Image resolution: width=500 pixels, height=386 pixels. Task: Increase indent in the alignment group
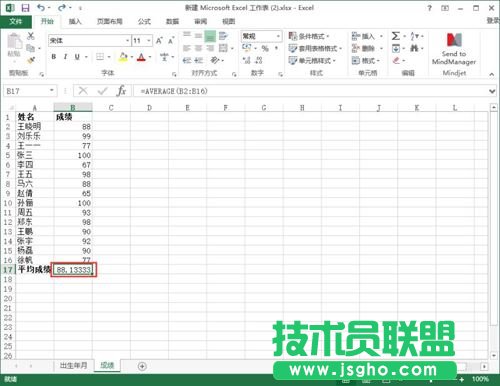pyautogui.click(x=199, y=60)
